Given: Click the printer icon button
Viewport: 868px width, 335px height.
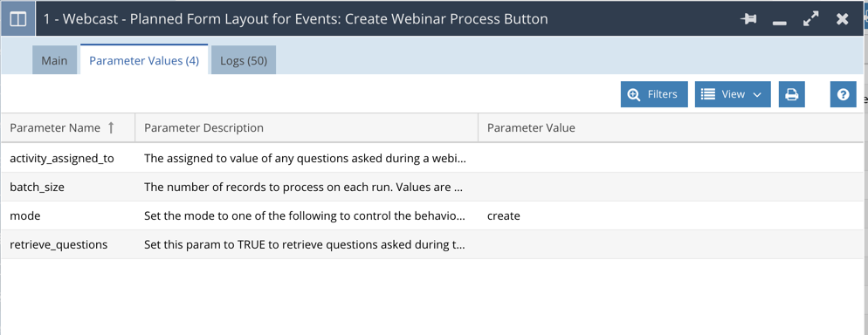Looking at the screenshot, I should (792, 94).
